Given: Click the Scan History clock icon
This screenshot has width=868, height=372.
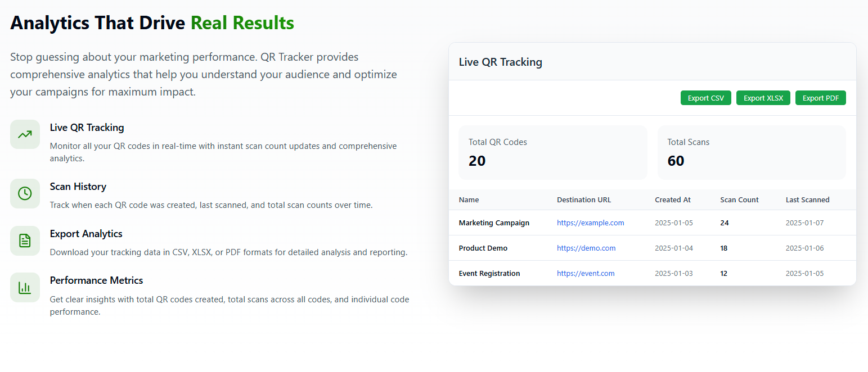Looking at the screenshot, I should 25,193.
